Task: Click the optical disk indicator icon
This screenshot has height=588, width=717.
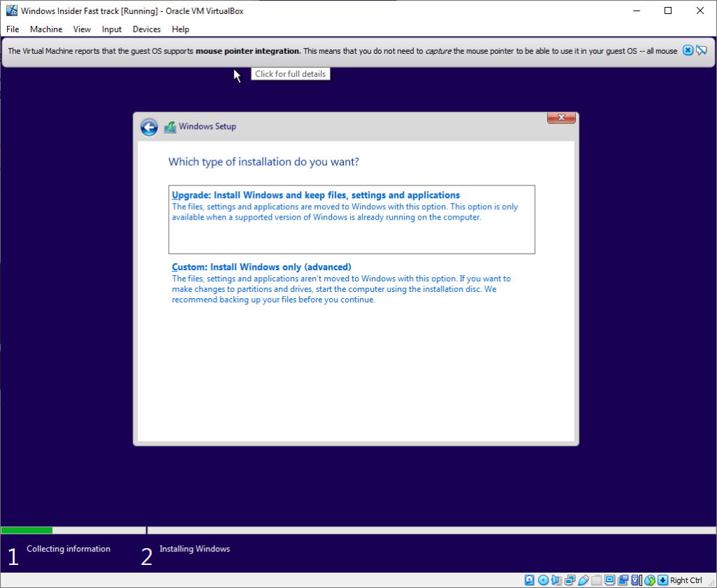Action: (x=543, y=580)
